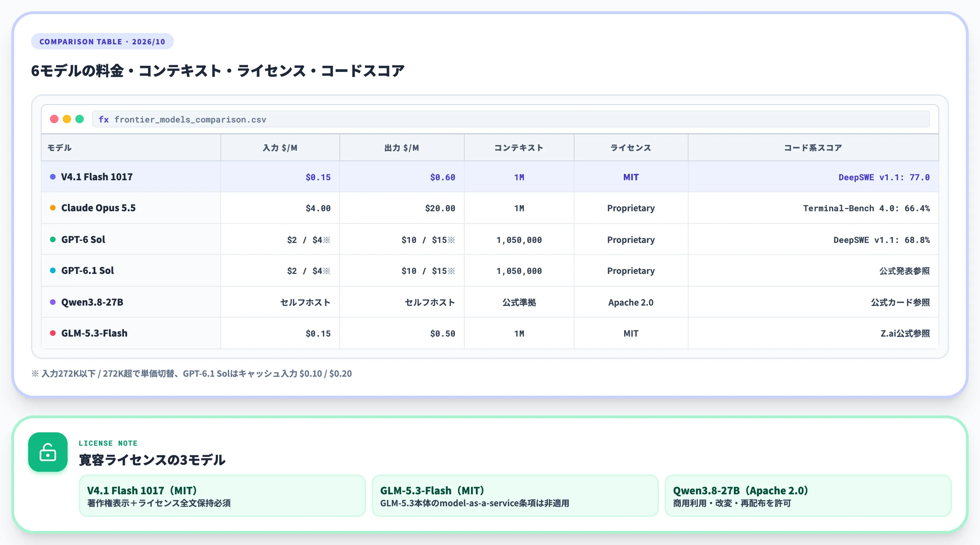Click the orange dot beside Claude Opus 5.5
Screen dimensions: 980x545
click(53, 208)
